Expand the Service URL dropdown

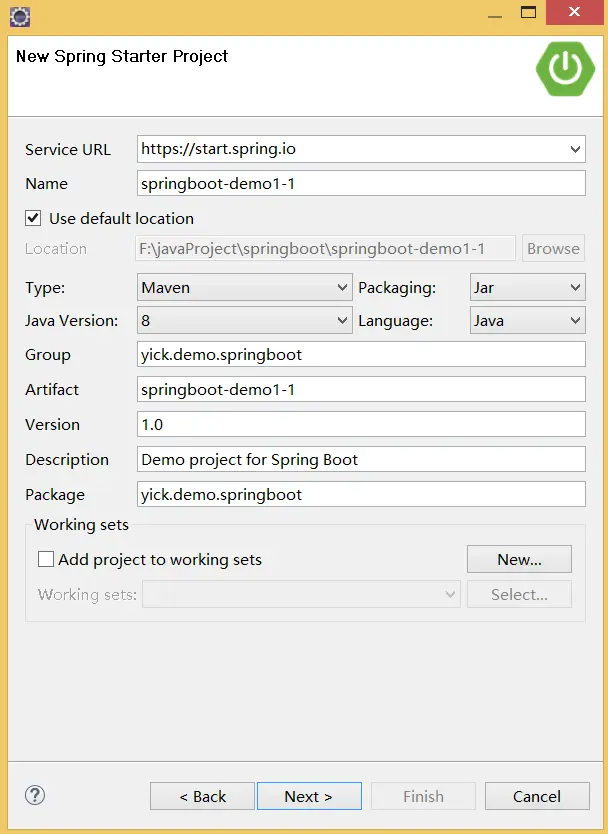(575, 149)
